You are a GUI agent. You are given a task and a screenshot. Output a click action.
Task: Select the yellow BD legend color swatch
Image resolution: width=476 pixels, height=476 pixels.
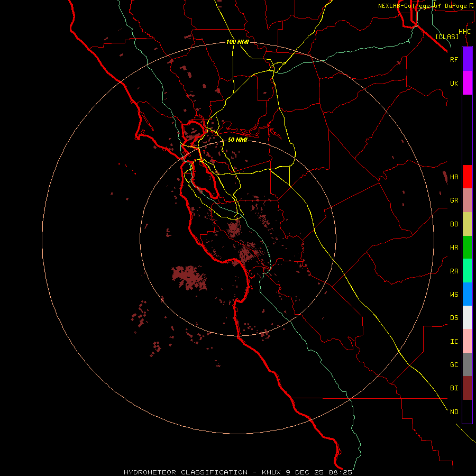[x=467, y=224]
